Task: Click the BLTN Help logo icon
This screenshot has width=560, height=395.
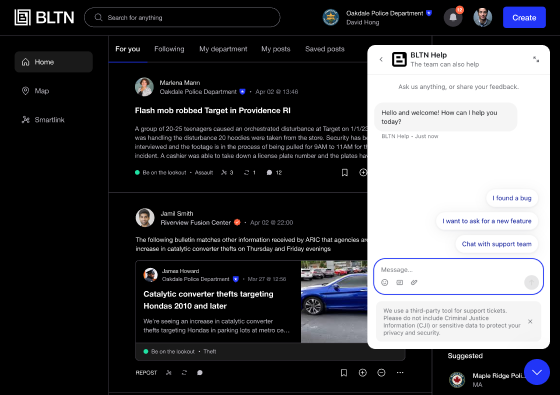Action: (399, 59)
